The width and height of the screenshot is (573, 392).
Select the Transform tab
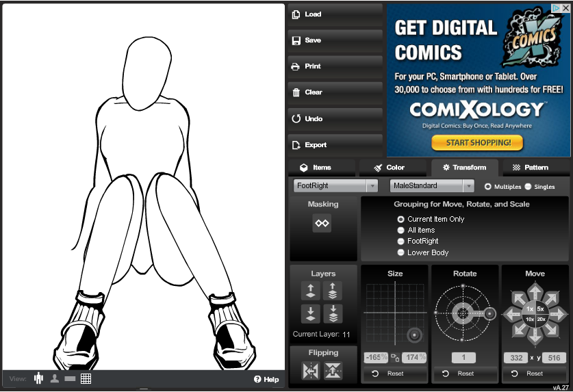pos(464,168)
